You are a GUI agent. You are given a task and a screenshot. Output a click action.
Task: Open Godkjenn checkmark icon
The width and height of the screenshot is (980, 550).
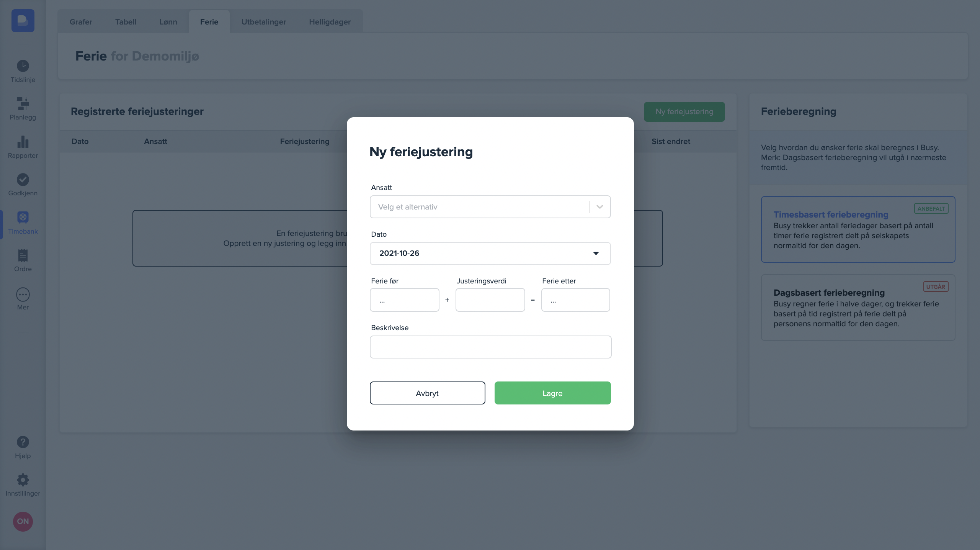point(23,180)
